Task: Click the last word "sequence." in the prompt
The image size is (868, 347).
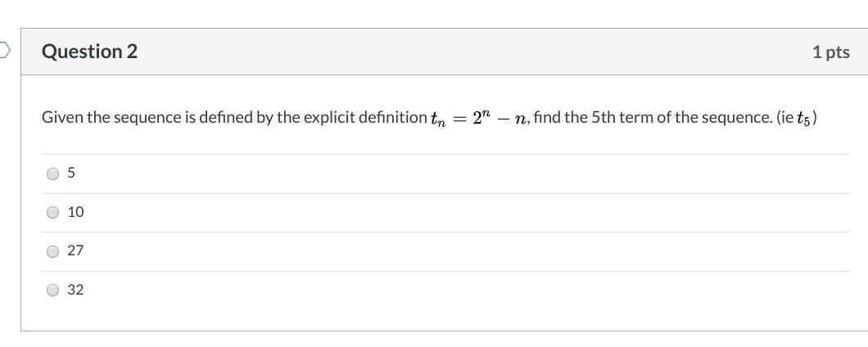Action: tap(739, 118)
